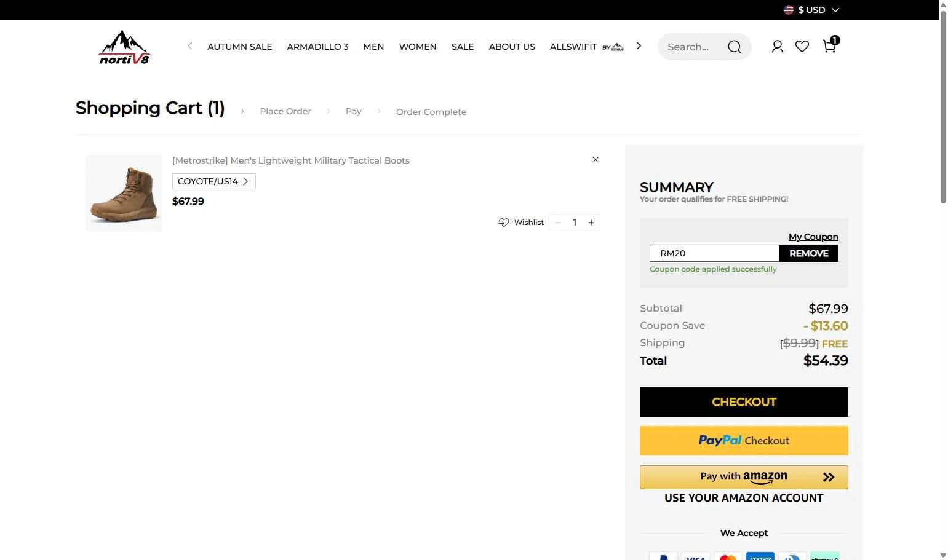Open the shopping cart icon
Viewport: 948px width, 560px height.
tap(830, 45)
